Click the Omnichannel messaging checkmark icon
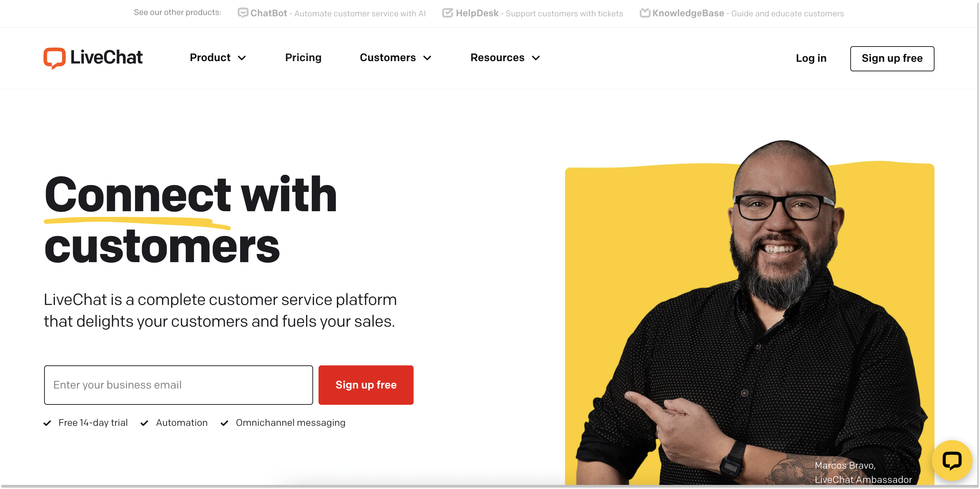Viewport: 980px width, 489px height. tap(224, 423)
